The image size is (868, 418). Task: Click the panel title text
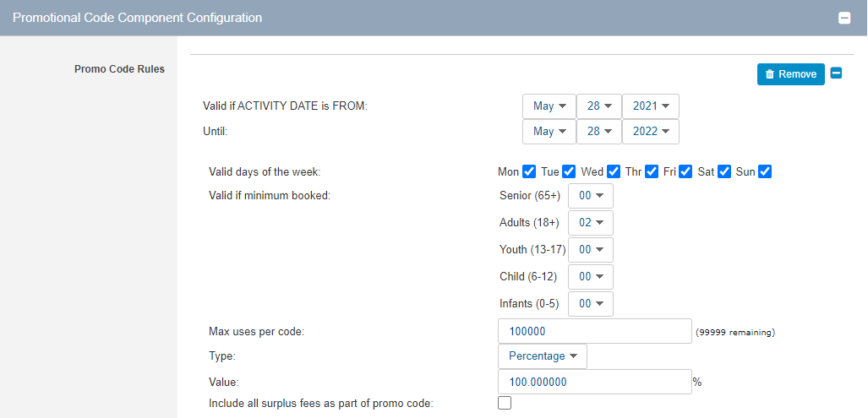click(x=137, y=18)
